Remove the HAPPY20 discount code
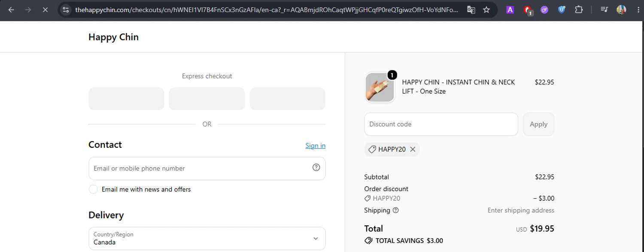 coord(413,149)
